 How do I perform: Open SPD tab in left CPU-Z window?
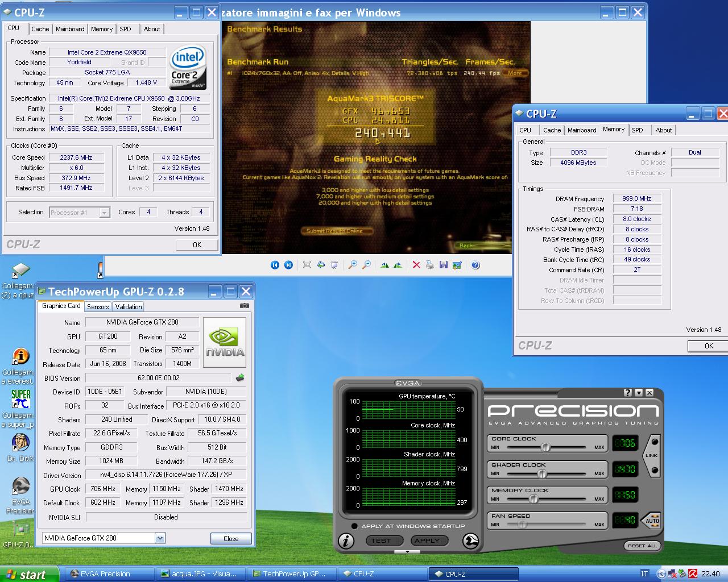125,29
